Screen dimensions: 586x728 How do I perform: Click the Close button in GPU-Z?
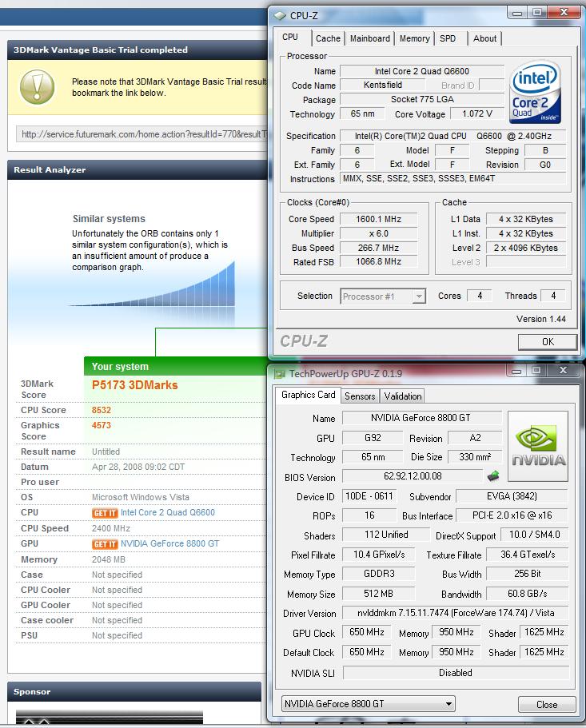tap(547, 704)
